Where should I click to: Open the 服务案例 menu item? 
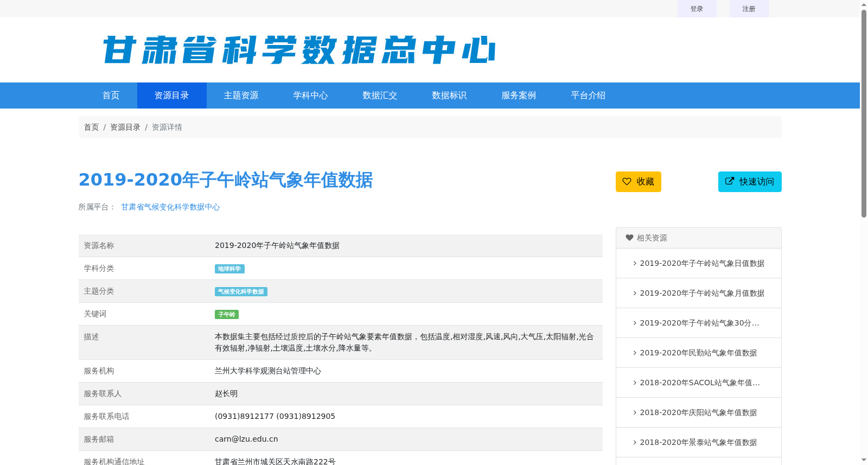pyautogui.click(x=519, y=95)
